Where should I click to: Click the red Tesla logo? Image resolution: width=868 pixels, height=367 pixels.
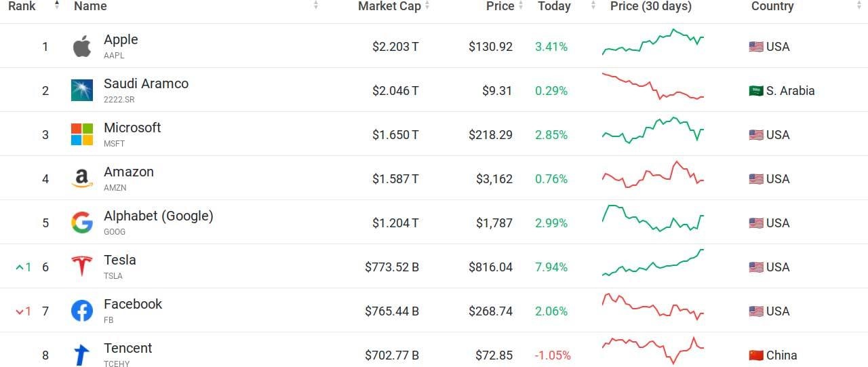pos(82,267)
